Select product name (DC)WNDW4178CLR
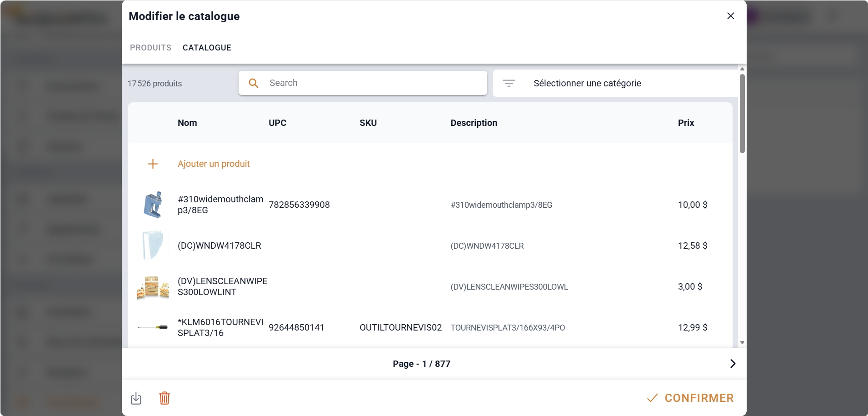 [219, 246]
